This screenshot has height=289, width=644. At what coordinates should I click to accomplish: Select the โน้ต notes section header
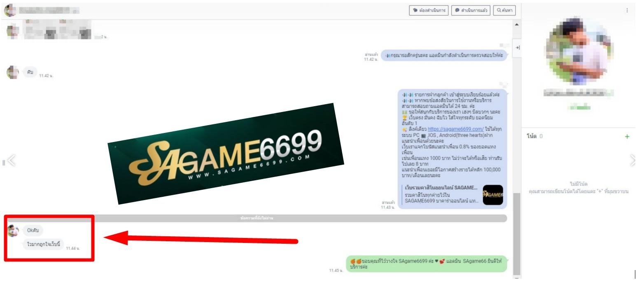[x=531, y=136]
